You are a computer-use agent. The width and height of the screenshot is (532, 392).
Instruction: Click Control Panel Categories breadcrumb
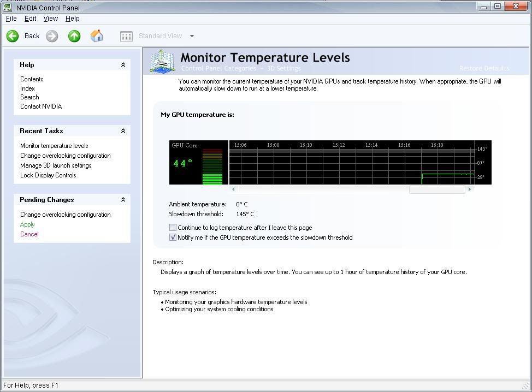tap(218, 68)
